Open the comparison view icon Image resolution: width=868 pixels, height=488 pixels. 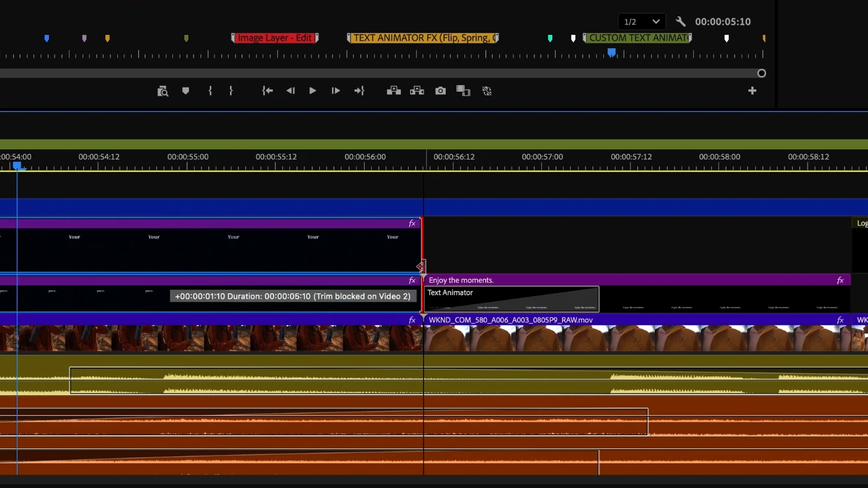(x=463, y=91)
